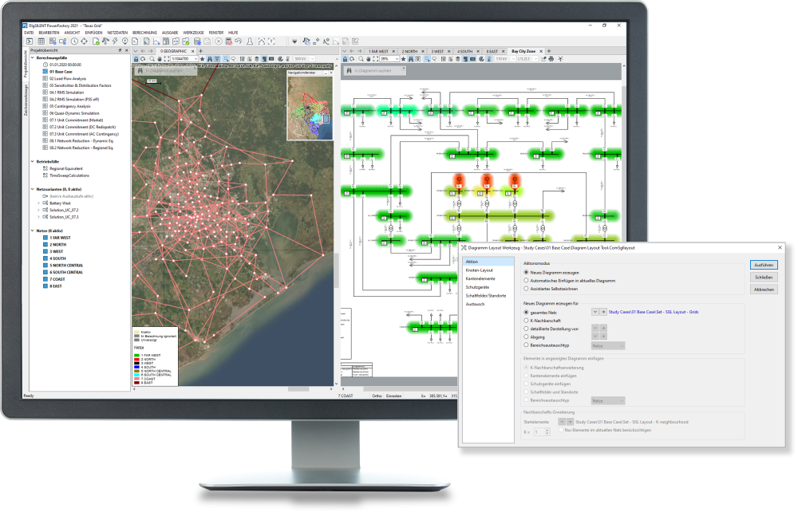This screenshot has width=798, height=532.
Task: Expand the Battery West tree node
Action: pyautogui.click(x=38, y=203)
